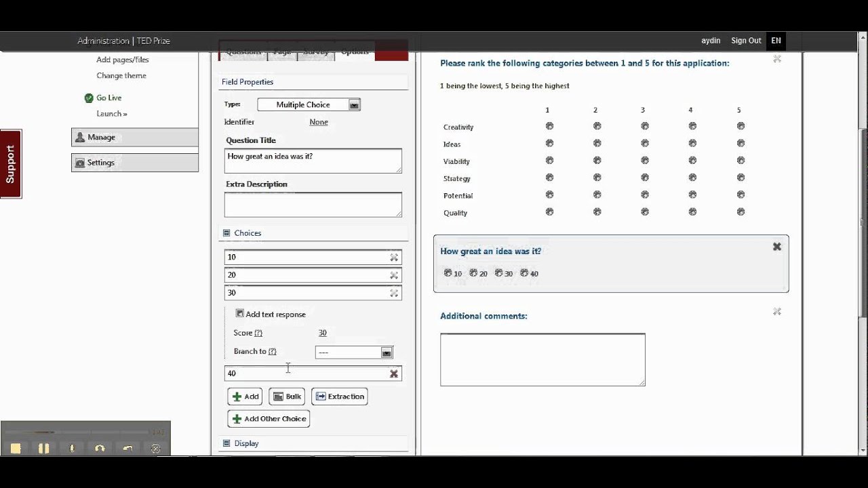Image resolution: width=868 pixels, height=488 pixels.
Task: Delete the Additional comments question
Action: click(x=777, y=312)
